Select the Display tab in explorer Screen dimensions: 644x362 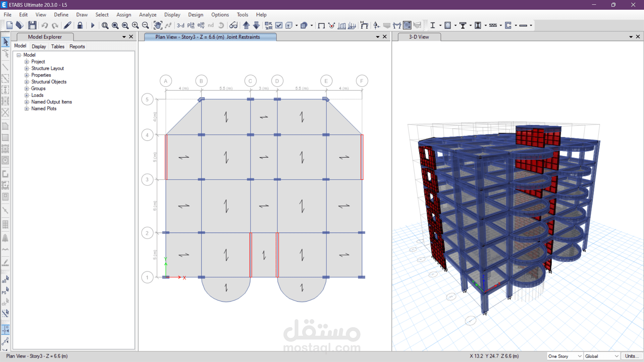point(39,47)
